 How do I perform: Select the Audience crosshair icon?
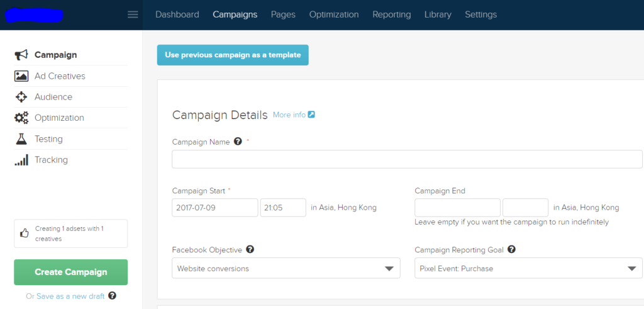click(x=21, y=97)
